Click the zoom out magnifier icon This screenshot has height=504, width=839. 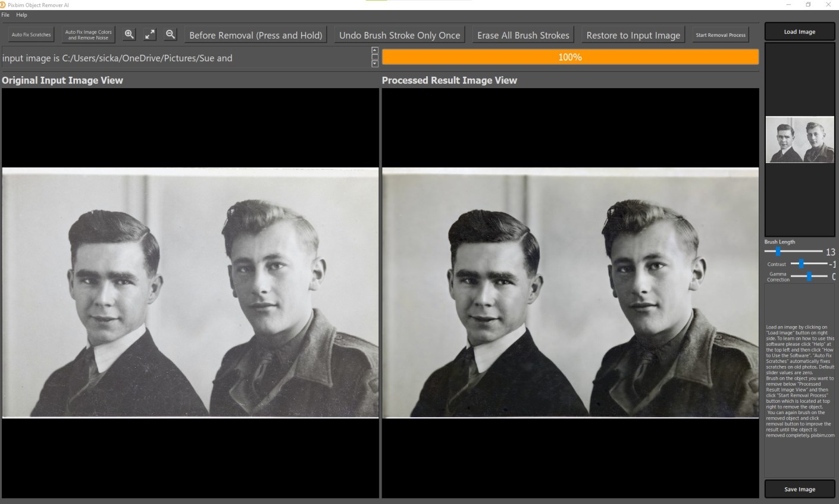170,35
